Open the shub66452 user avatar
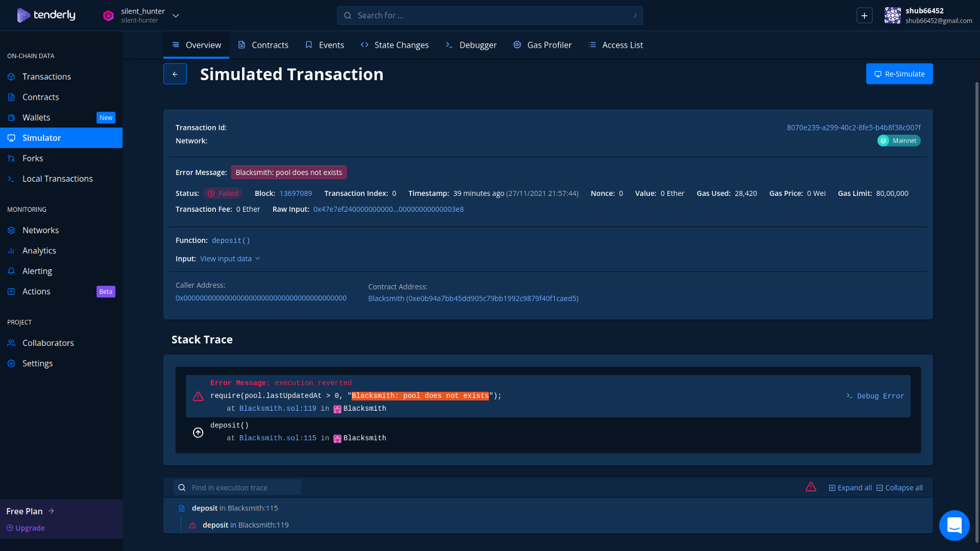 coord(892,15)
